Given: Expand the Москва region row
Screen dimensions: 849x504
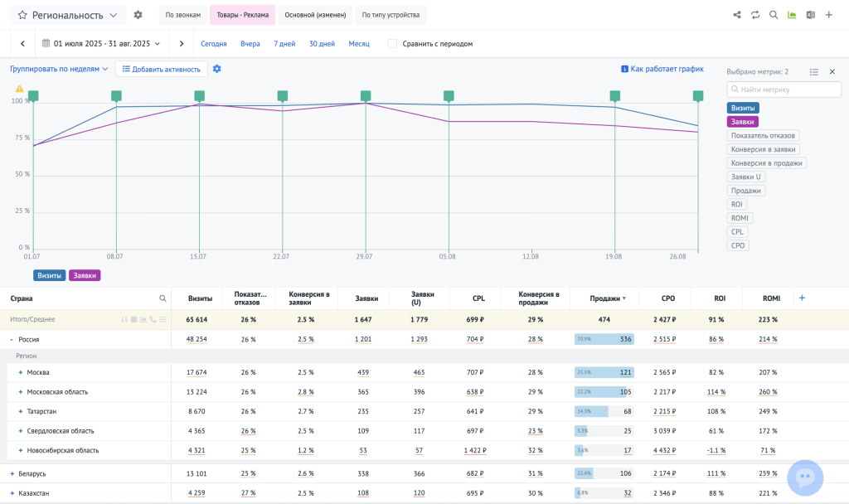Looking at the screenshot, I should 20,372.
